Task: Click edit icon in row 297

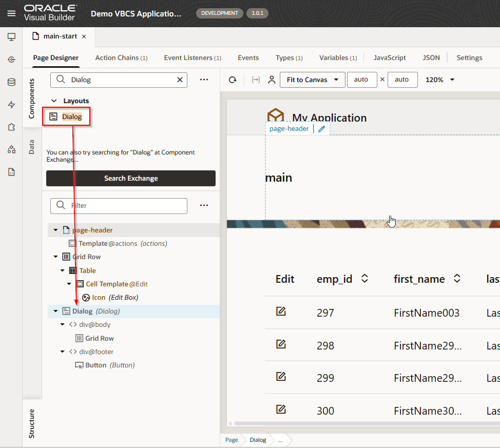Action: click(x=281, y=311)
